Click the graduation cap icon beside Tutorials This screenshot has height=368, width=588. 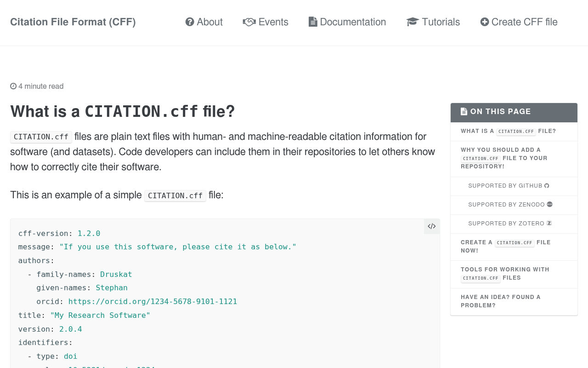[413, 22]
